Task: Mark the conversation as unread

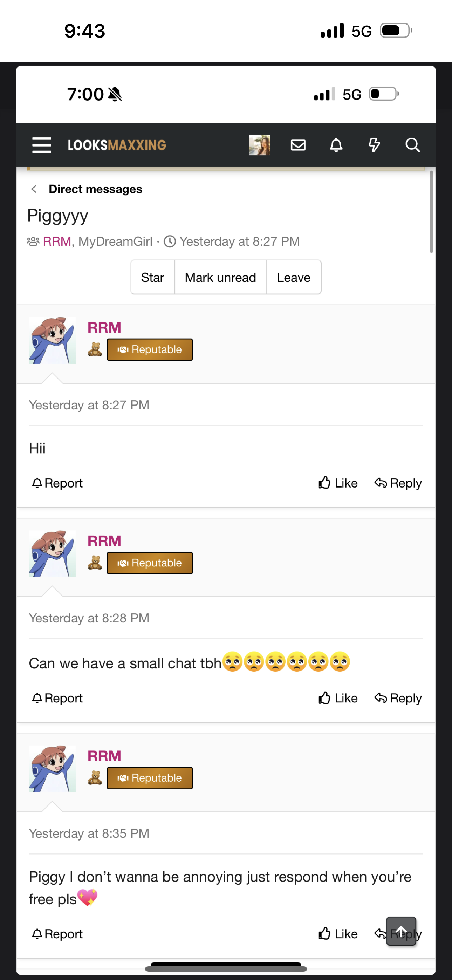Action: point(220,277)
